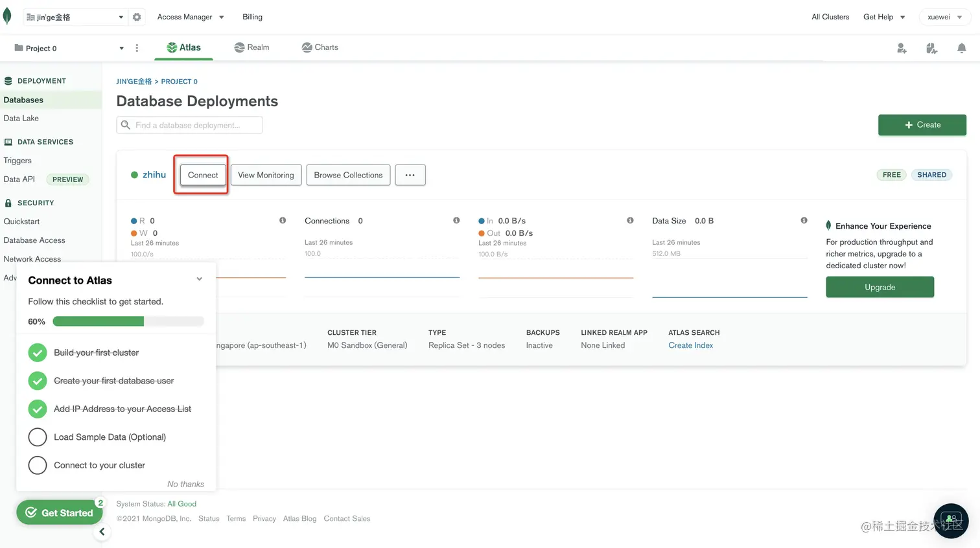
Task: Click Find a database deployment search field
Action: point(189,125)
